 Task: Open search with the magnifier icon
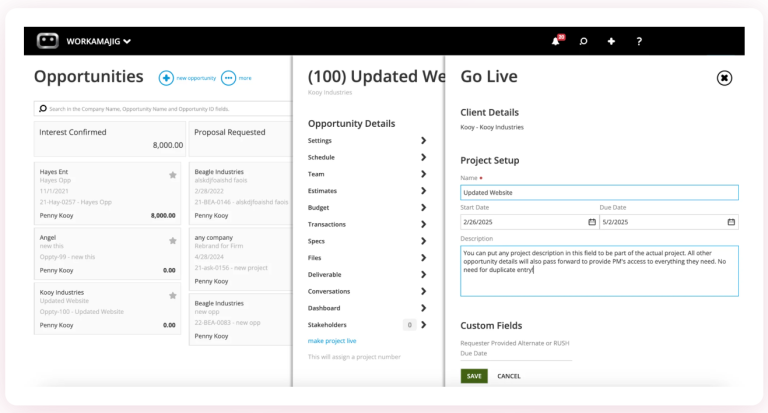[583, 41]
